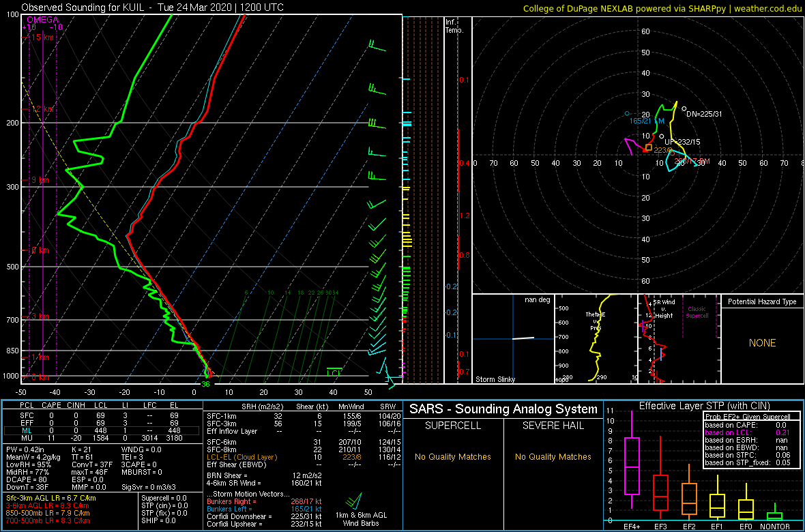Image resolution: width=805 pixels, height=532 pixels.
Task: Click the Bunkers Left storm motion
Action: click(264, 508)
